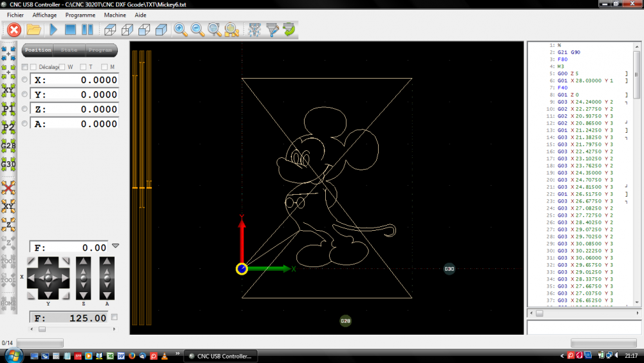The image size is (644, 363).
Task: Click the go to G28 icon
Action: click(8, 146)
